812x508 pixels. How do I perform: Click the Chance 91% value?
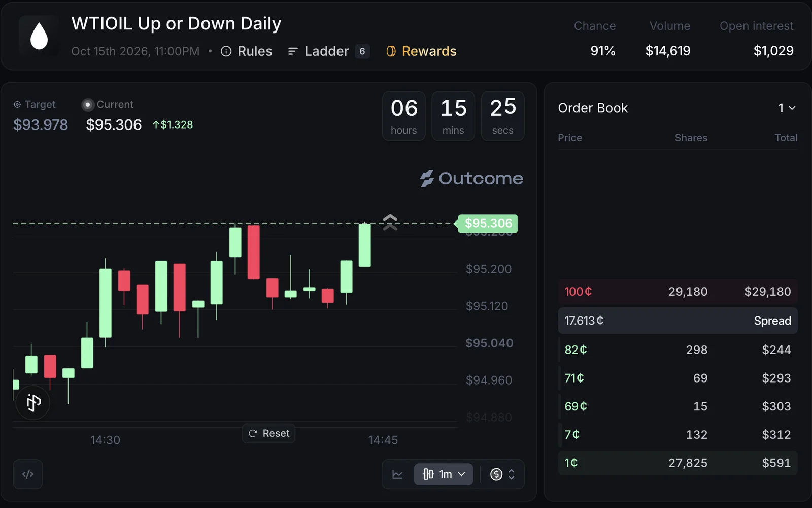point(603,51)
